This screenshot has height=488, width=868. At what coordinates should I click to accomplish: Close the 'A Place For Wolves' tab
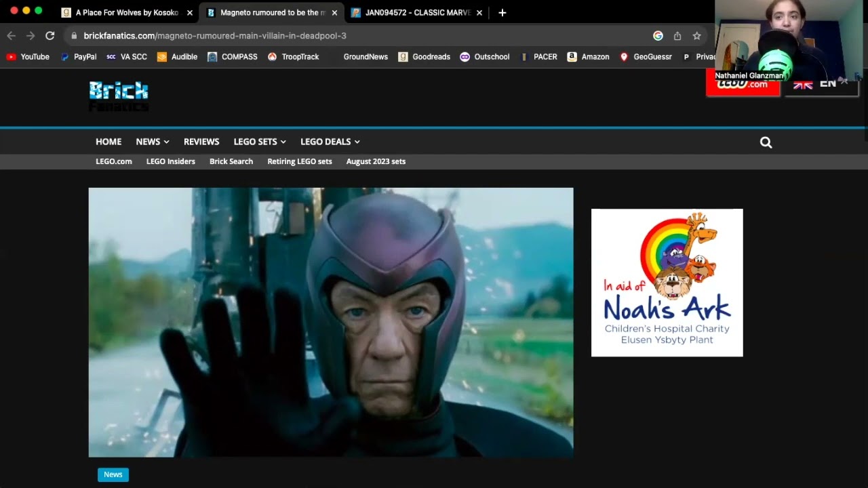pyautogui.click(x=190, y=12)
